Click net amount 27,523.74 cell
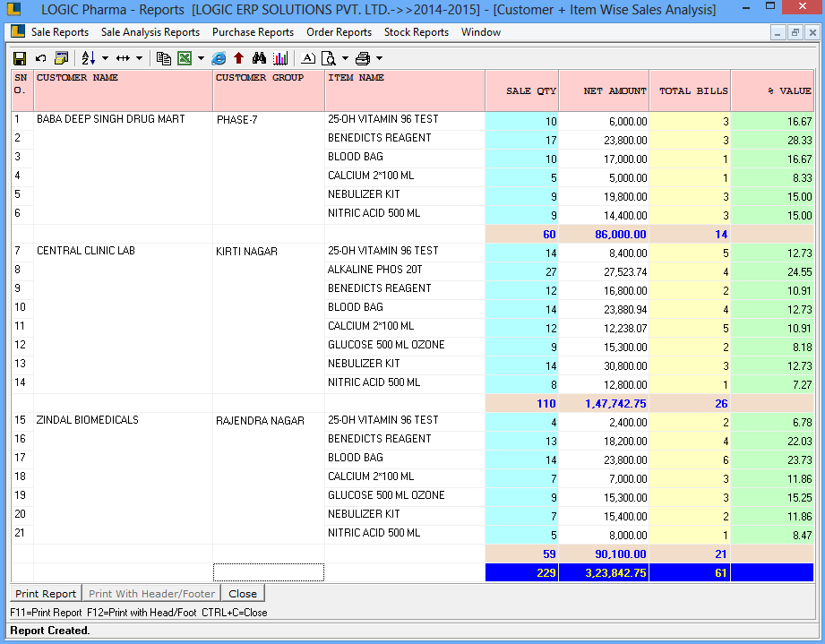The image size is (825, 644). [604, 272]
